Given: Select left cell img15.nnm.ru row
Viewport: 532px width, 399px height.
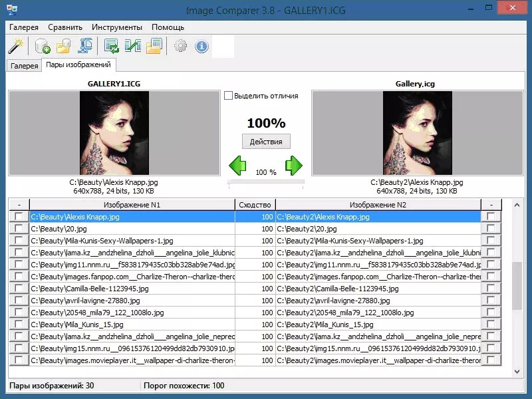Looking at the screenshot, I should pyautogui.click(x=132, y=348).
